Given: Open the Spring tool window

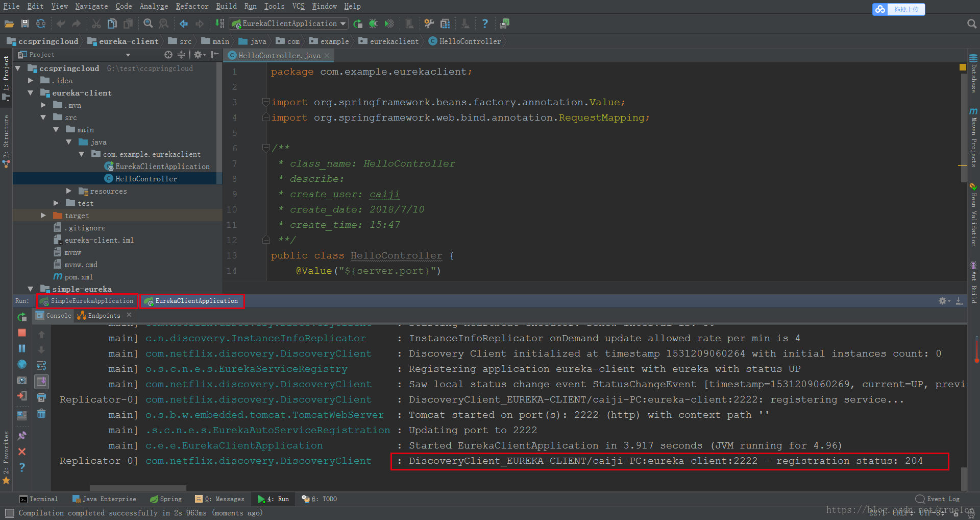Looking at the screenshot, I should click(x=166, y=499).
